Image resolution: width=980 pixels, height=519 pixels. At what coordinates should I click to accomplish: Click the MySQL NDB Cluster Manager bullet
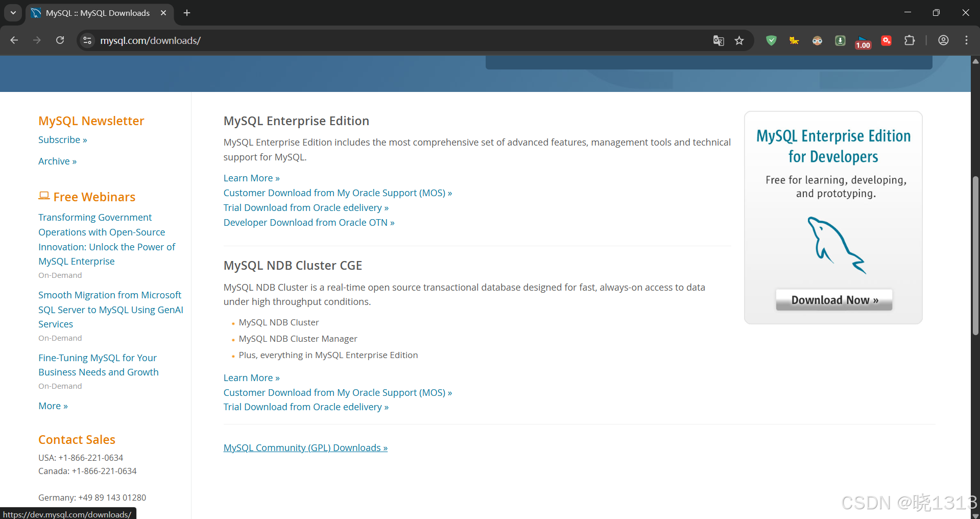298,339
